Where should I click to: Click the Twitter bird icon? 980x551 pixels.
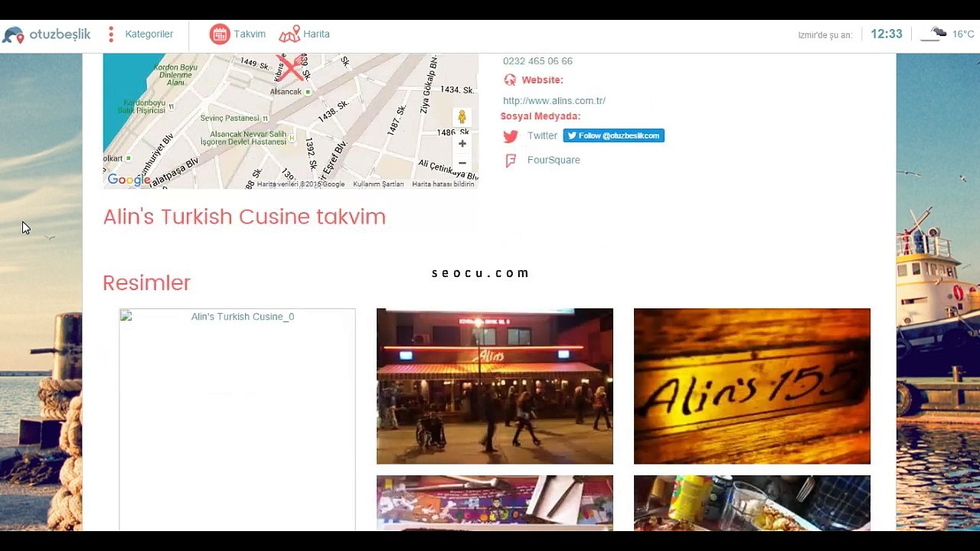(511, 136)
